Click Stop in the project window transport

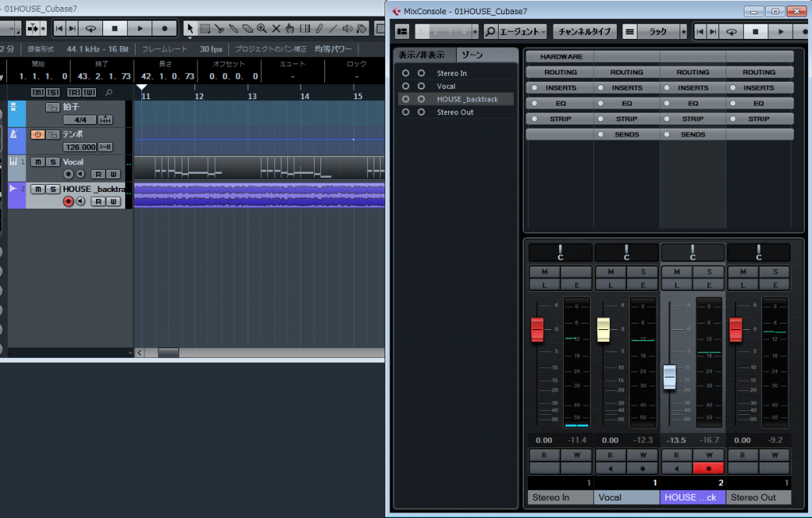tap(115, 29)
